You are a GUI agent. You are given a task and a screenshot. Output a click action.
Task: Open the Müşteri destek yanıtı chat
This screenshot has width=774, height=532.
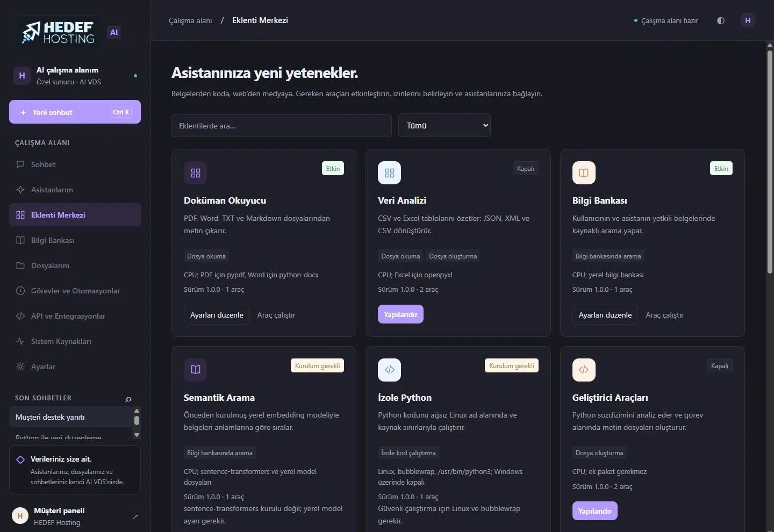[70, 417]
